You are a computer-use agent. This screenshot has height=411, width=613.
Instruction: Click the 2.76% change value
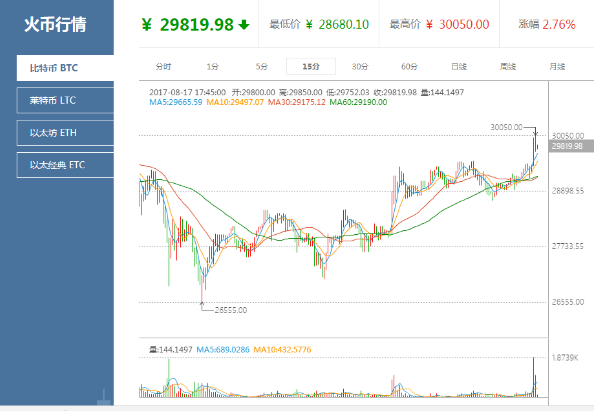click(559, 25)
